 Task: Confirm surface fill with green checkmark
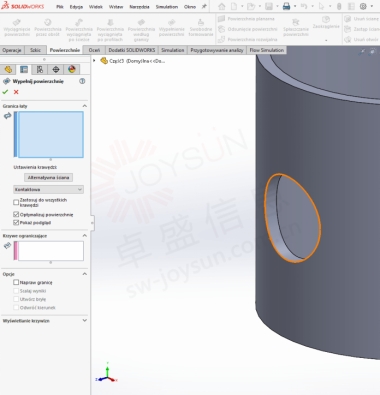5,92
